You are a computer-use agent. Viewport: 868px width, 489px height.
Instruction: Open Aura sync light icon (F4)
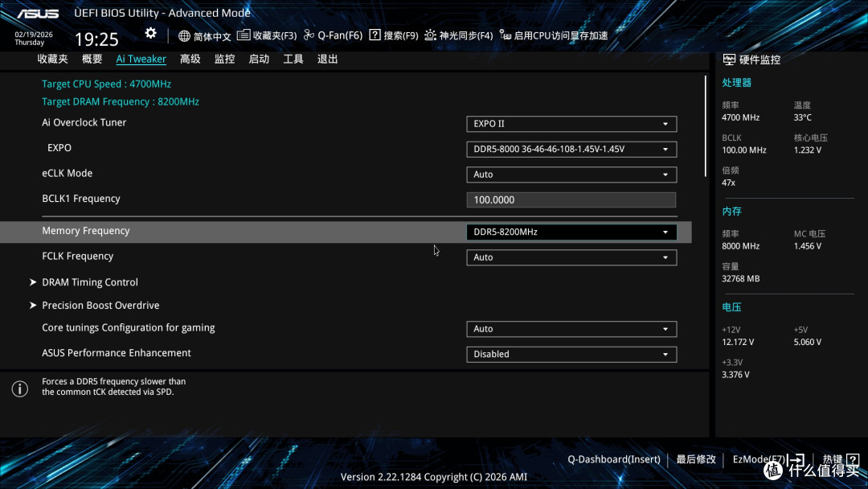[x=430, y=35]
